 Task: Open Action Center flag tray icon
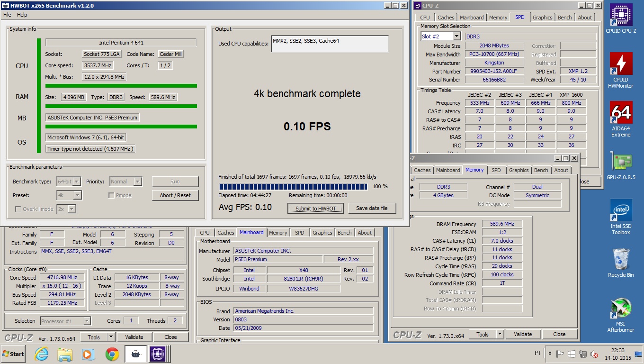click(560, 354)
